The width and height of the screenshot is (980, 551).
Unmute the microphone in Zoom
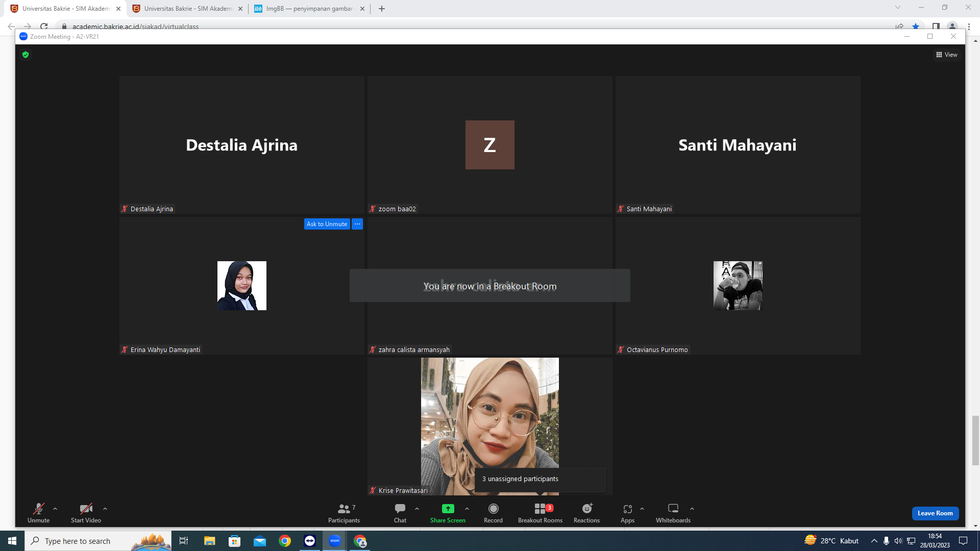tap(38, 513)
